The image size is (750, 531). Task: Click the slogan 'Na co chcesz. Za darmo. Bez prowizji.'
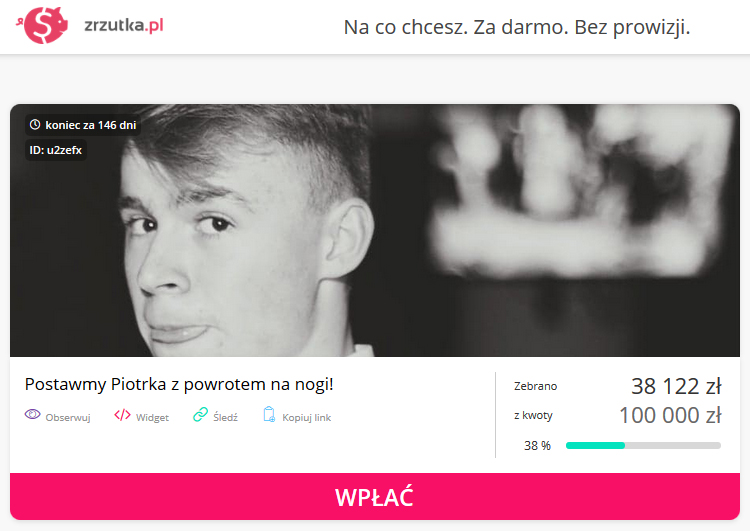[517, 27]
